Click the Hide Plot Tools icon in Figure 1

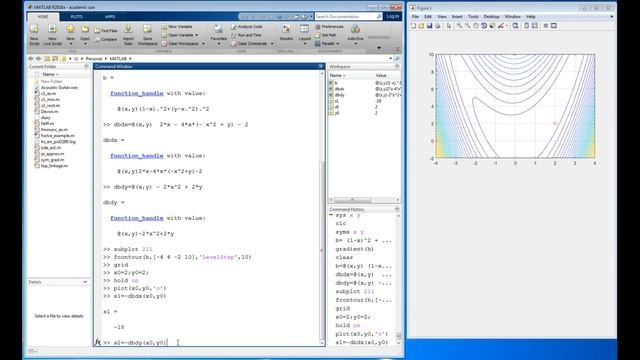click(x=546, y=26)
